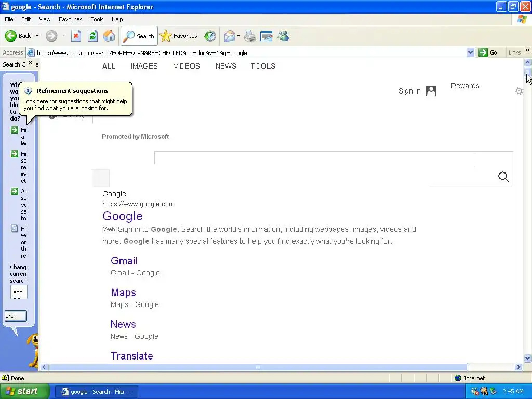The height and width of the screenshot is (399, 532).
Task: Refresh the page with the green arrows icon
Action: (92, 36)
